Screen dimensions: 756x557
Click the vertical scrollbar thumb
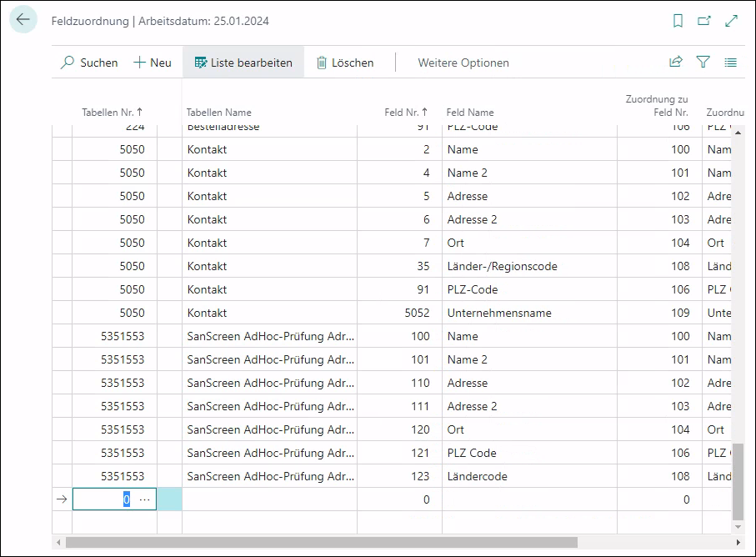736,482
